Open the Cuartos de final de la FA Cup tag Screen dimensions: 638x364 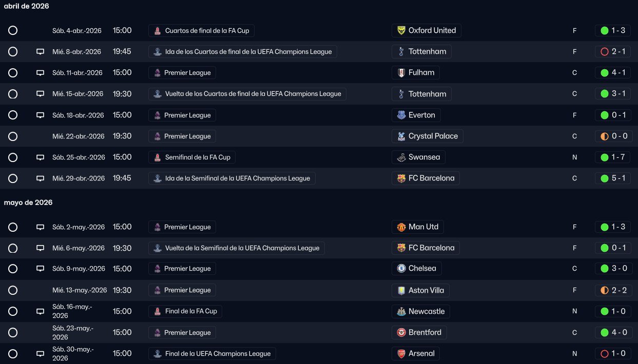201,31
